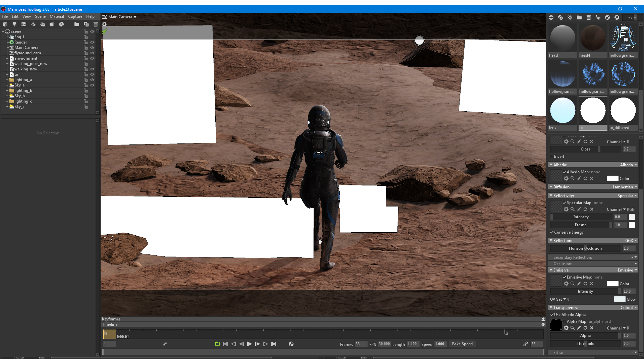
Task: Toggle visibility of lighting_a folder
Action: (92, 80)
